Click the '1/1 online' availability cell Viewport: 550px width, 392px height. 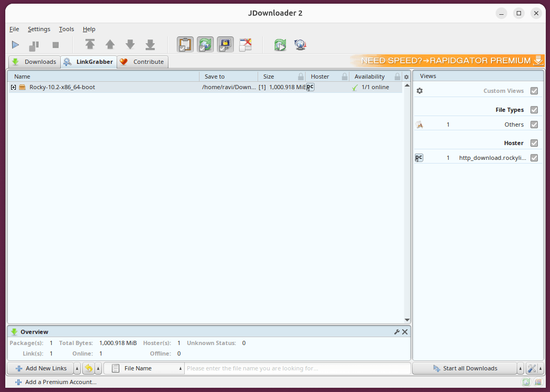pyautogui.click(x=375, y=87)
